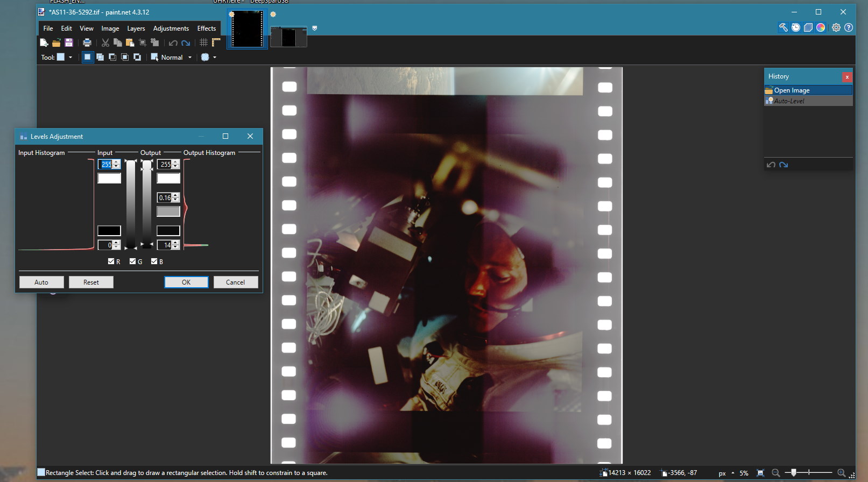
Task: Open Help via the question mark icon
Action: pyautogui.click(x=849, y=27)
